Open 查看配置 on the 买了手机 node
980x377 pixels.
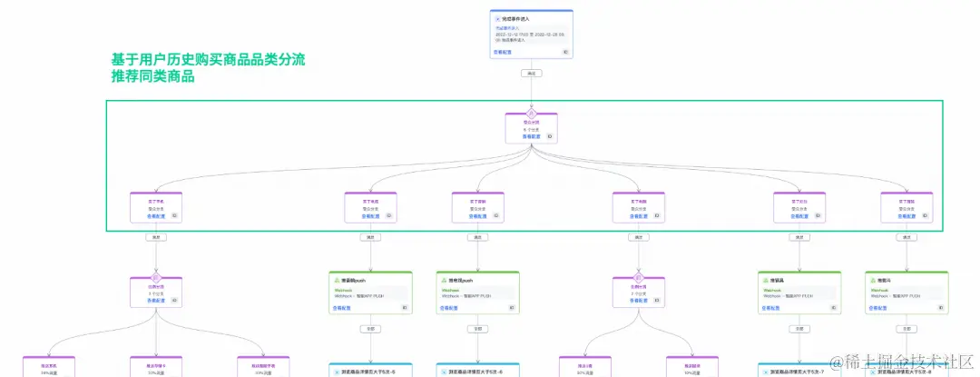(x=156, y=215)
